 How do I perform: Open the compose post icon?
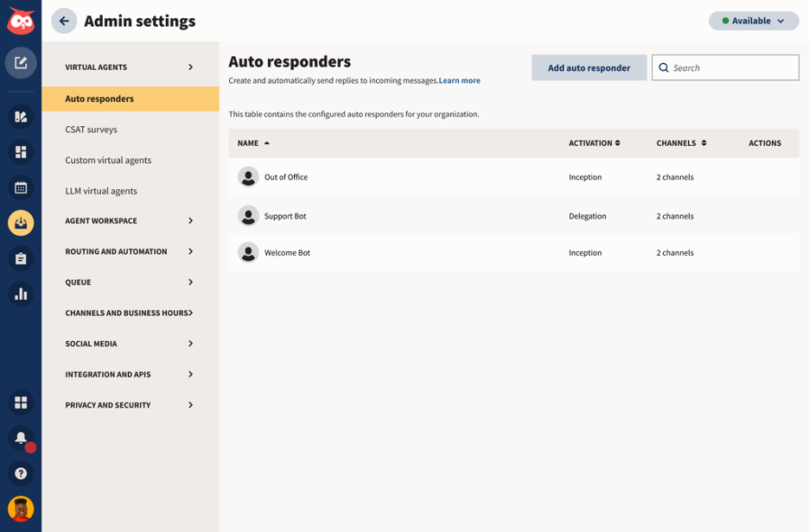point(21,63)
